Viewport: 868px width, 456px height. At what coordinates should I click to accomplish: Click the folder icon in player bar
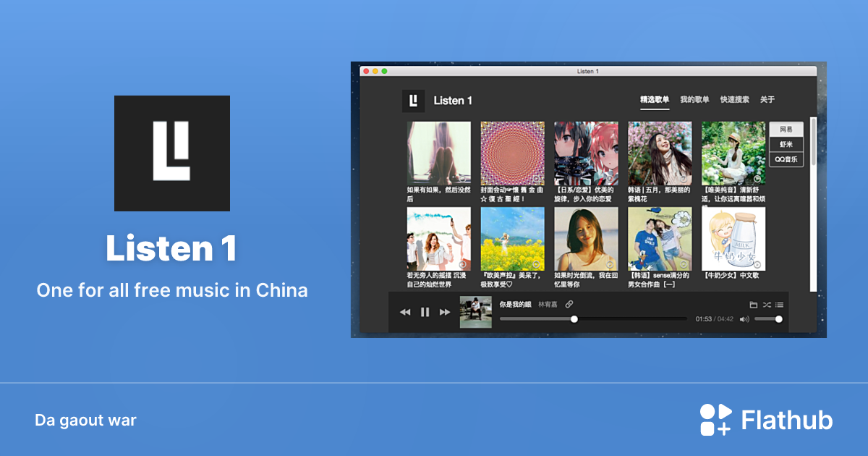pyautogui.click(x=753, y=305)
